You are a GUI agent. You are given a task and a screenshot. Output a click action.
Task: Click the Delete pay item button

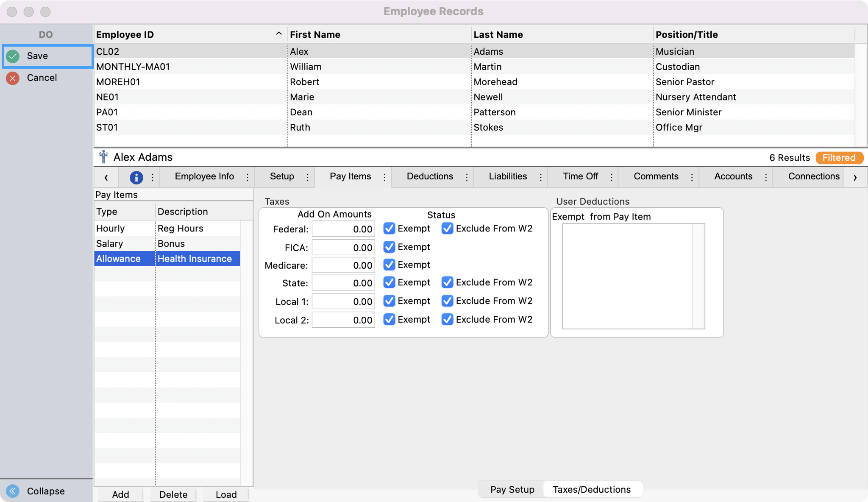pyautogui.click(x=173, y=494)
